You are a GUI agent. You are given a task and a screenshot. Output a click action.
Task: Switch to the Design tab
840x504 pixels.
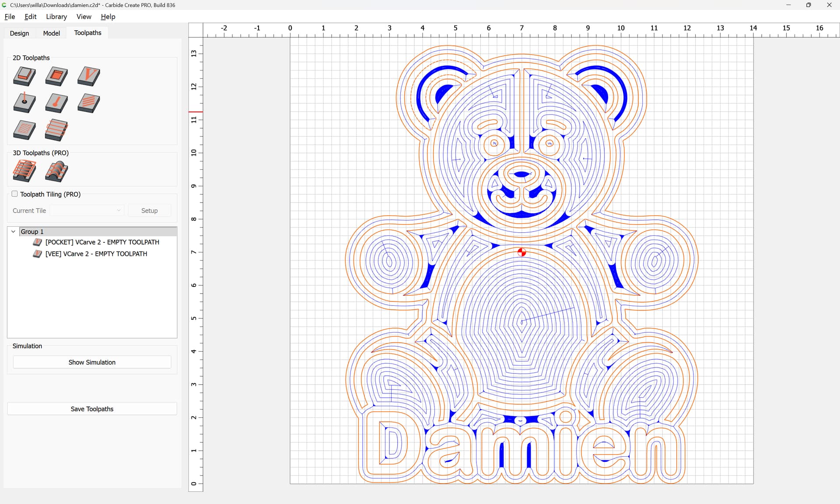(19, 33)
